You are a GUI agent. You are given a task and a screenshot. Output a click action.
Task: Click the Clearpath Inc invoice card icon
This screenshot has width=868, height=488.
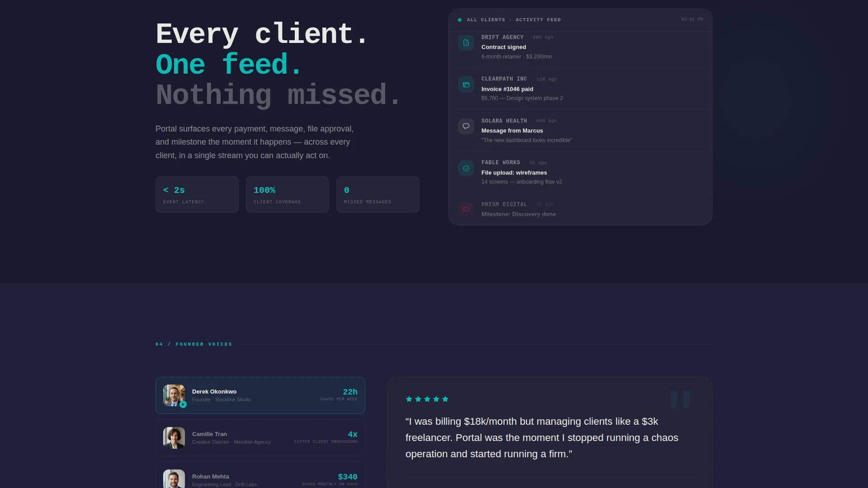(x=466, y=84)
